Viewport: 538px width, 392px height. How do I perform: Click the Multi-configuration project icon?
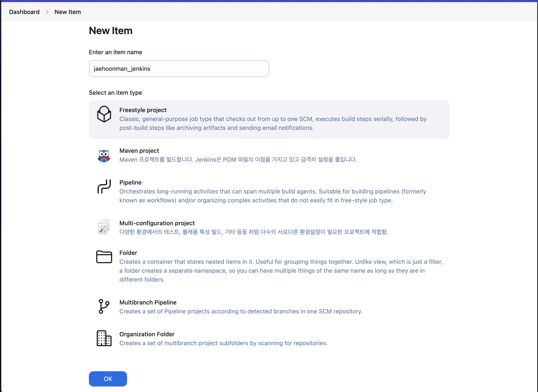click(x=104, y=227)
